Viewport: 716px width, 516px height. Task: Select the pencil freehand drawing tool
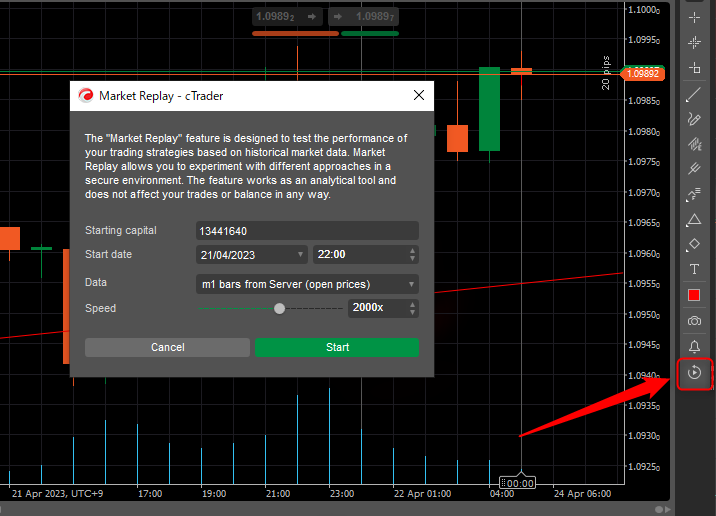coord(694,119)
